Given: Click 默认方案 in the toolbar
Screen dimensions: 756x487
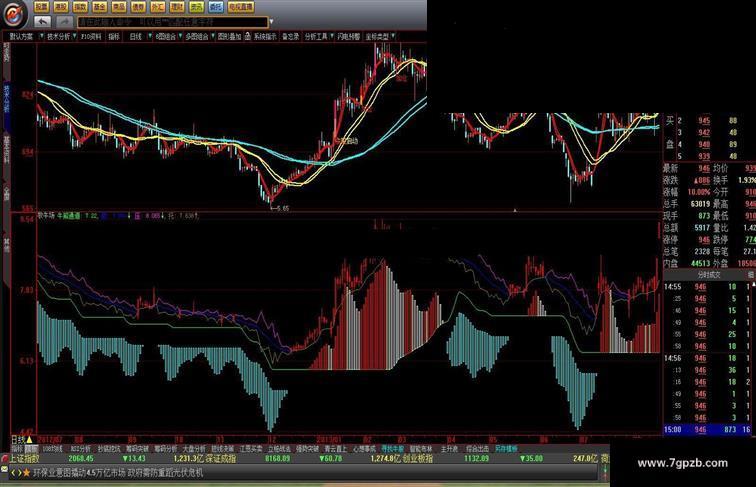Looking at the screenshot, I should coord(22,36).
